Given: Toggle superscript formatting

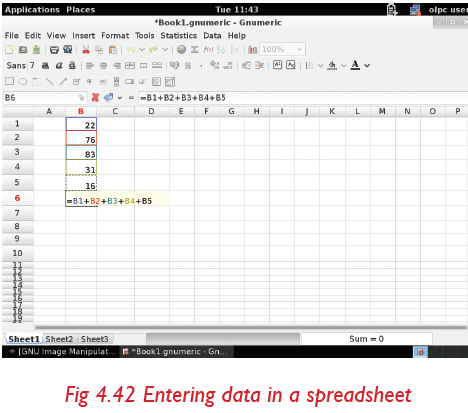Looking at the screenshot, I should pyautogui.click(x=277, y=65).
